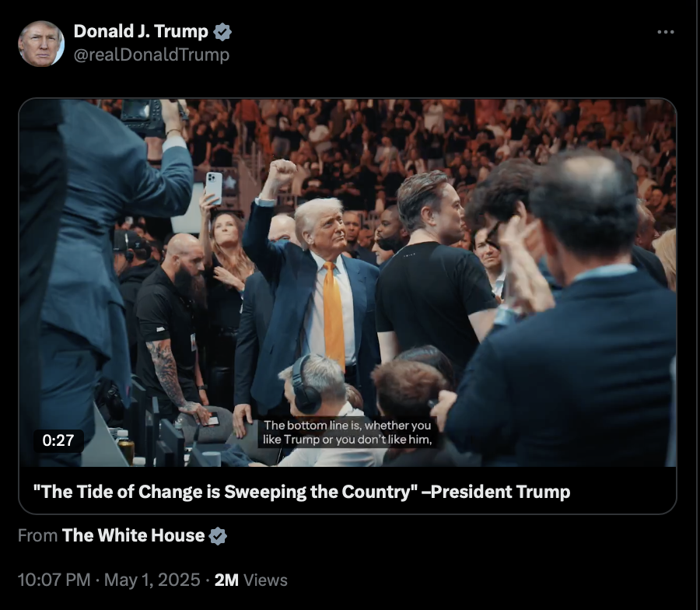Click the May 1, 2025 date
Screen dimensions: 700x610
(x=152, y=580)
